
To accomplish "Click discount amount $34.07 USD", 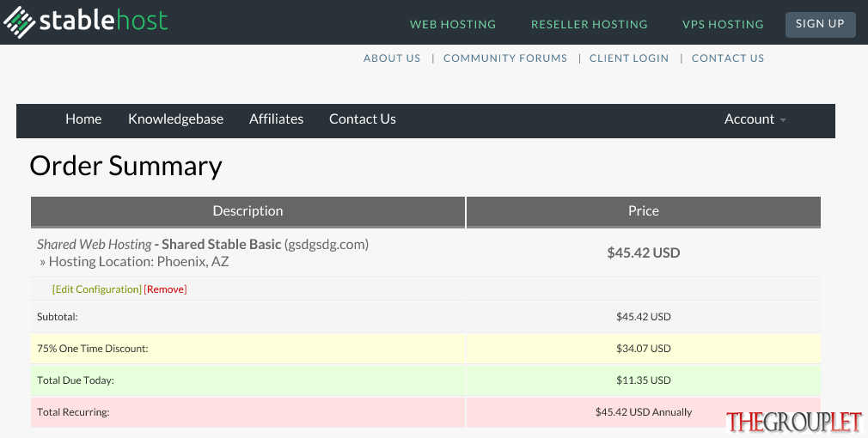I will 643,349.
